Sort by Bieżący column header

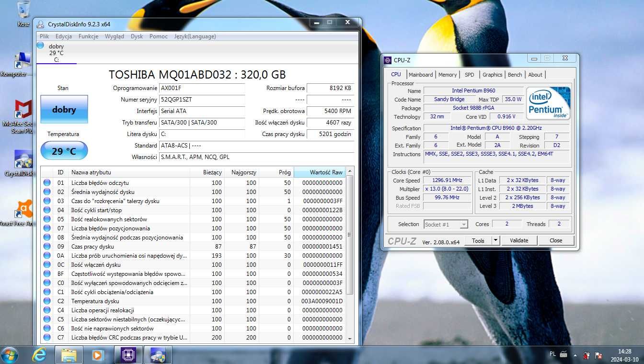(207, 172)
